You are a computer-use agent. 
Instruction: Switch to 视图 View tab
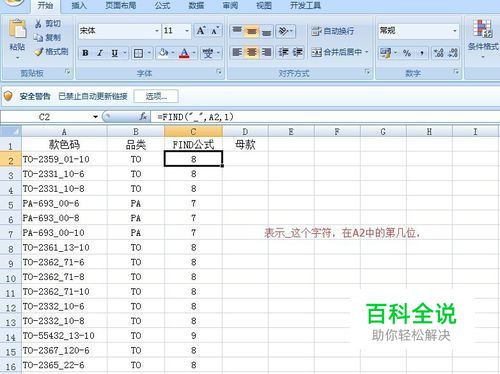tap(264, 5)
